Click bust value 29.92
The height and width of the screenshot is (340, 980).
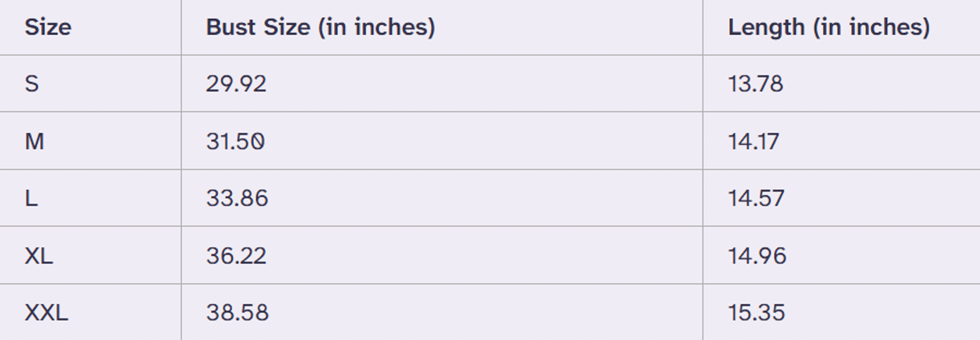point(236,84)
